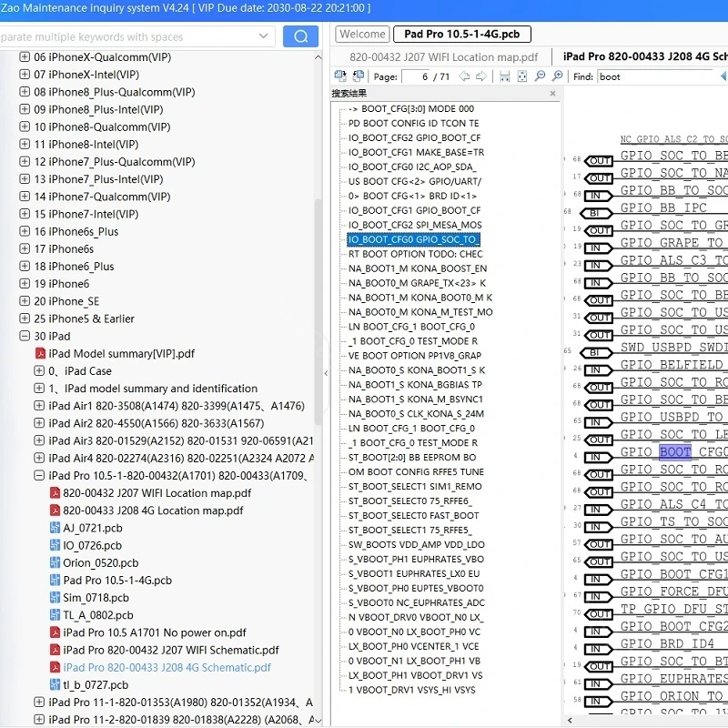
Task: Open tl_b_0727.pcb board file
Action: click(96, 685)
